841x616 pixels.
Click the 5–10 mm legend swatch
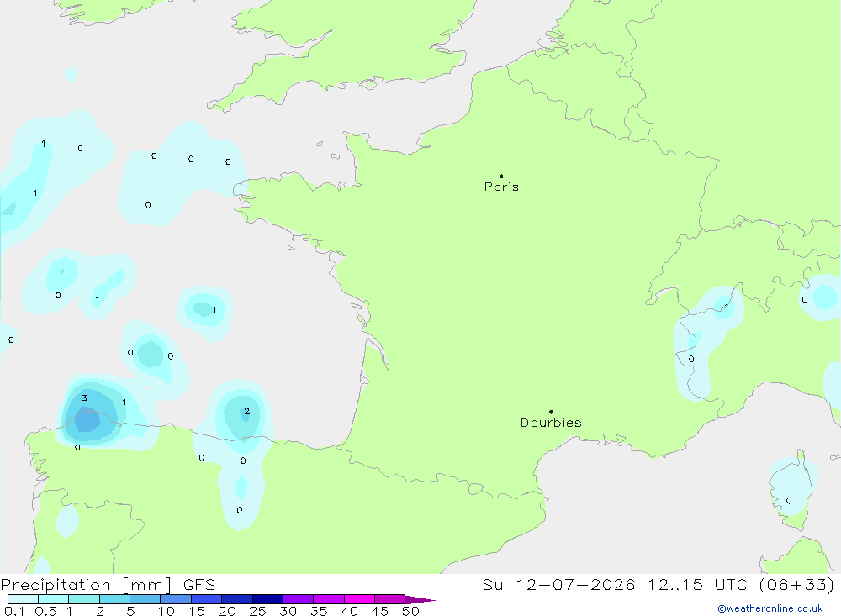pyautogui.click(x=145, y=599)
